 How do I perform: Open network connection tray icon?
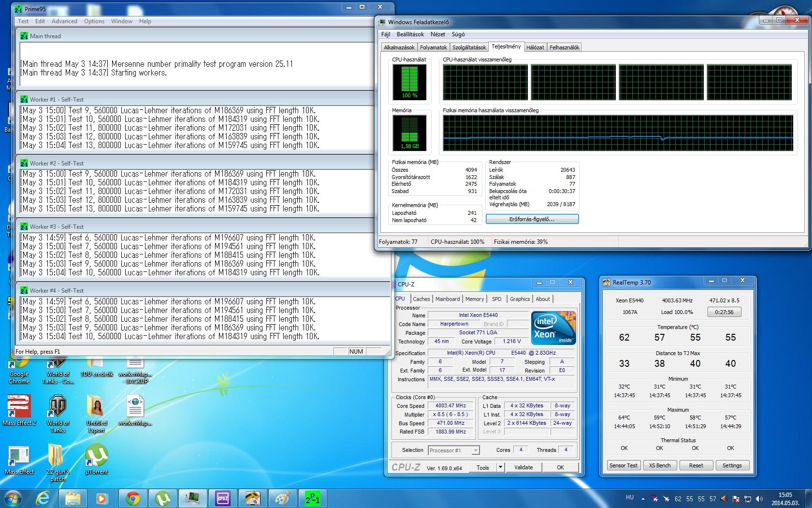[x=748, y=498]
